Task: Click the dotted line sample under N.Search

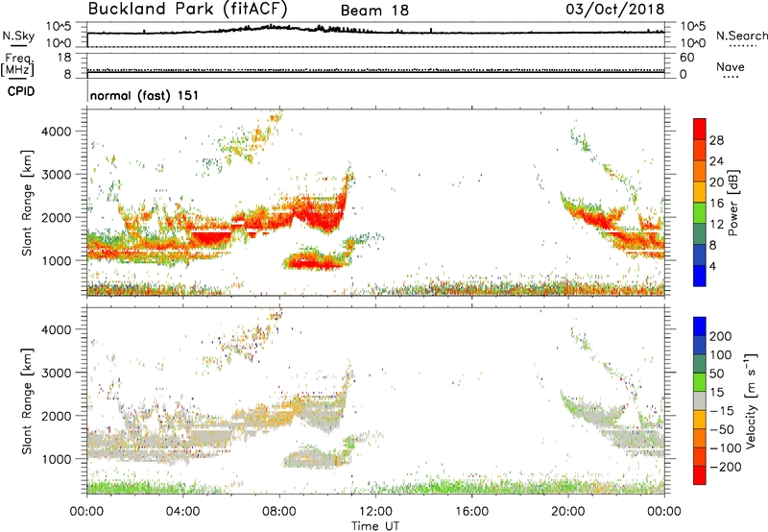Action: [742, 46]
